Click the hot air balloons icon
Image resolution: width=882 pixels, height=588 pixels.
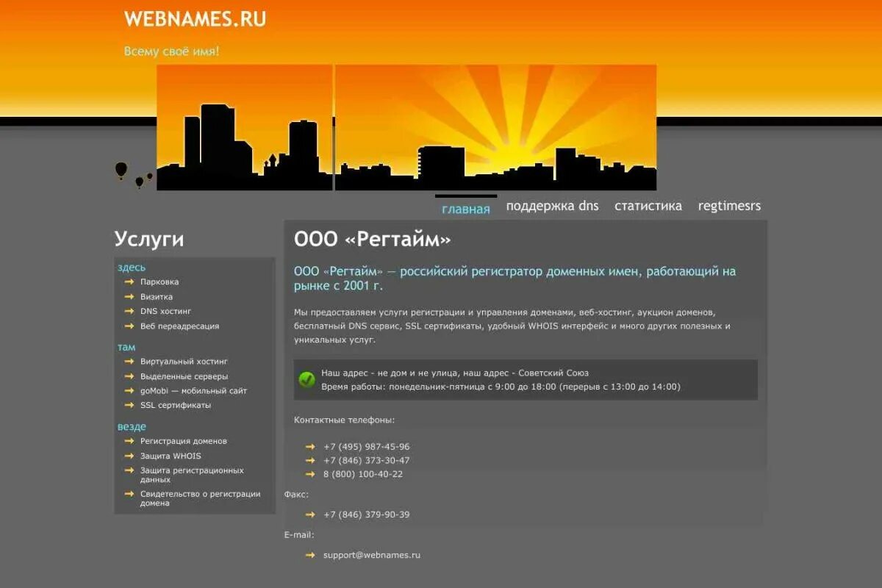134,175
